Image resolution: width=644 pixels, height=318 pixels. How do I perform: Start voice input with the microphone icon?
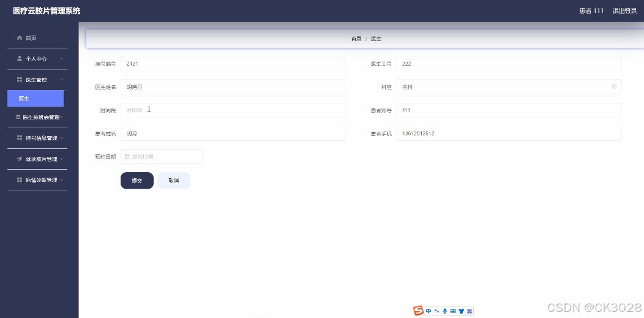445,311
